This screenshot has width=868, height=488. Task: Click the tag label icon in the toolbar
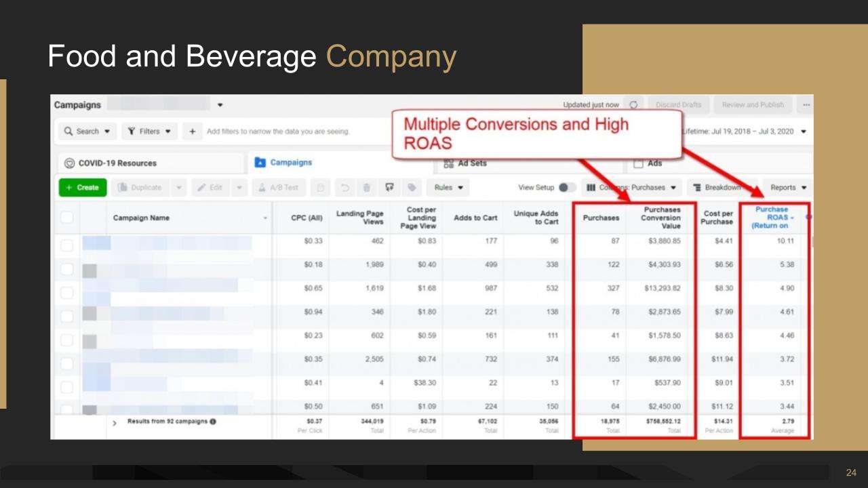pos(411,187)
